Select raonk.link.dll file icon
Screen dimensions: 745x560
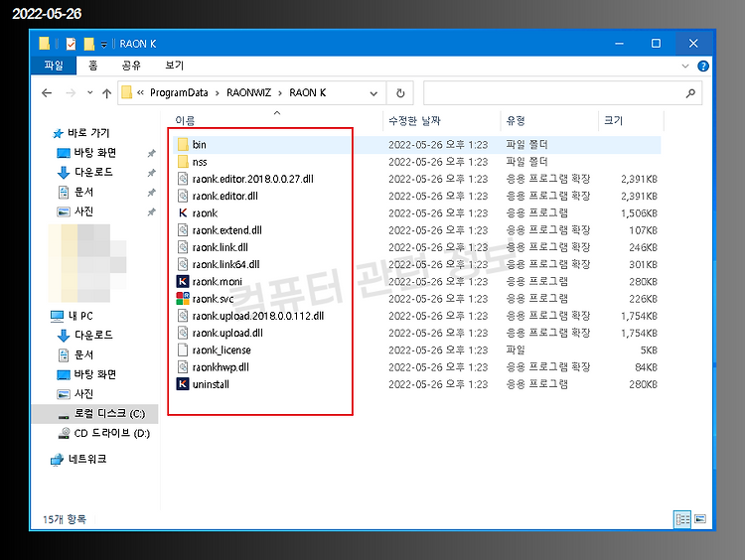[183, 247]
